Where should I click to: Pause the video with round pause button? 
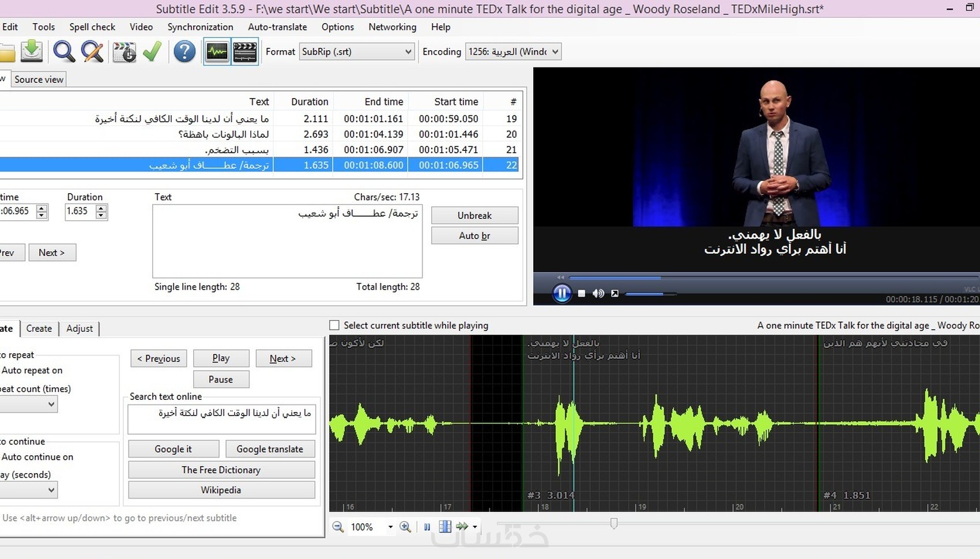(x=561, y=293)
